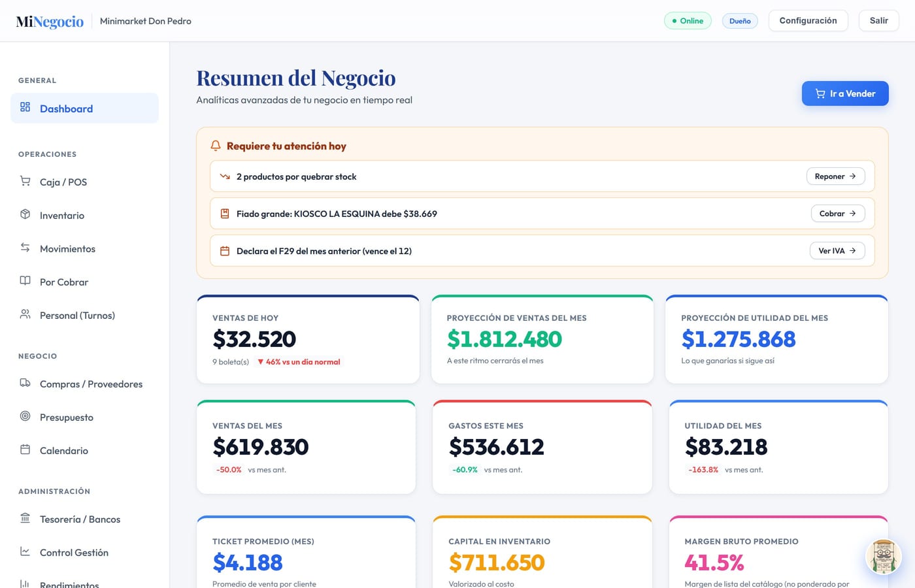Image resolution: width=915 pixels, height=588 pixels.
Task: Click Cobrar for KIOSCO LA ESQUINA
Action: (x=838, y=214)
